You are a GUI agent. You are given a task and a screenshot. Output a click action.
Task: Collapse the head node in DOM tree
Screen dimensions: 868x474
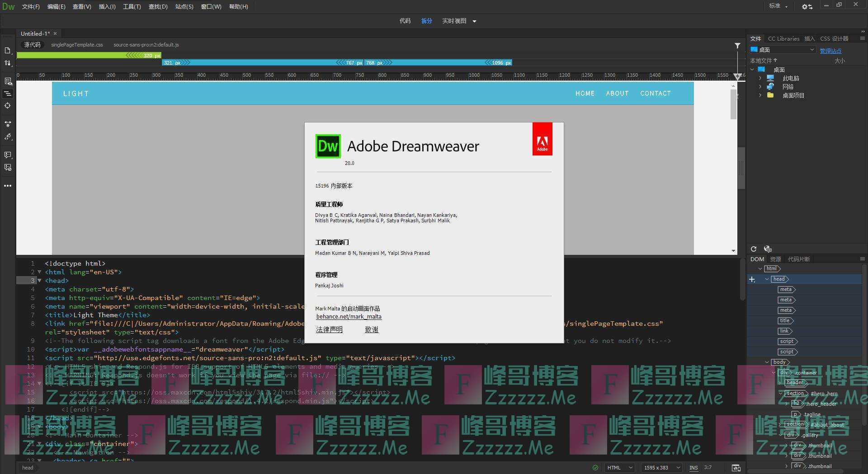[767, 279]
